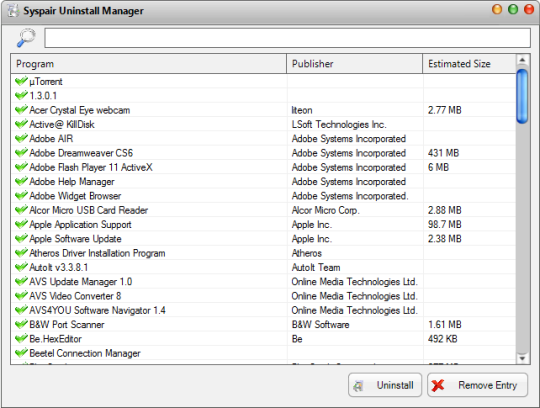Viewport: 540px width, 408px height.
Task: Select Alcor Micro USB Card Reader name
Action: click(89, 210)
